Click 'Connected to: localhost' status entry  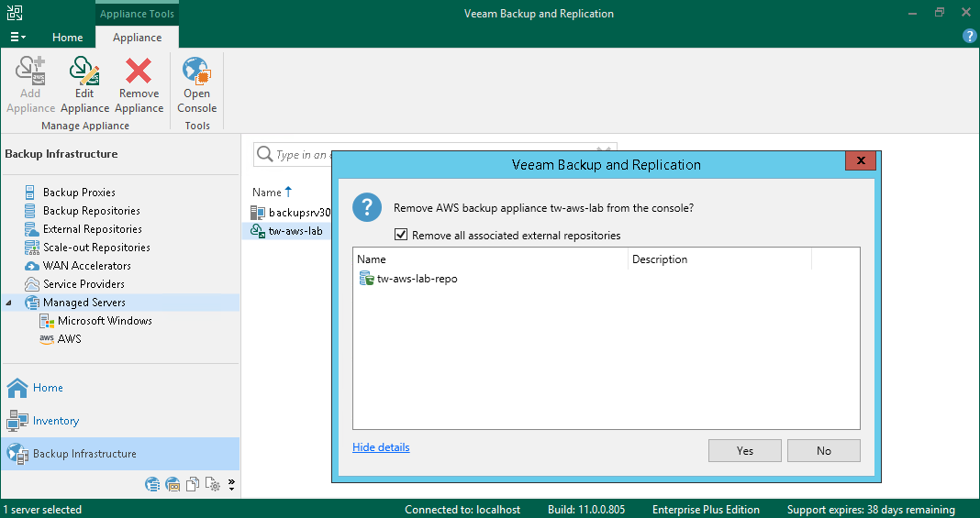[462, 509]
